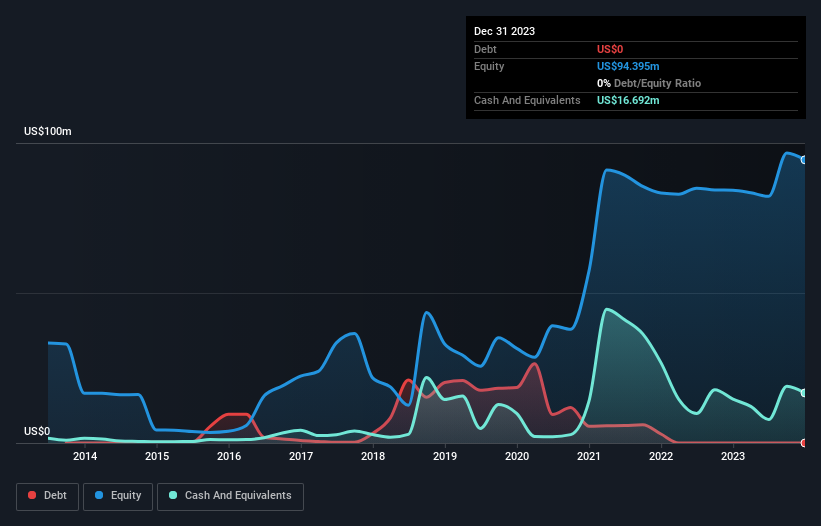The width and height of the screenshot is (821, 526).
Task: Click the 2023 x-axis label
Action: coord(733,456)
